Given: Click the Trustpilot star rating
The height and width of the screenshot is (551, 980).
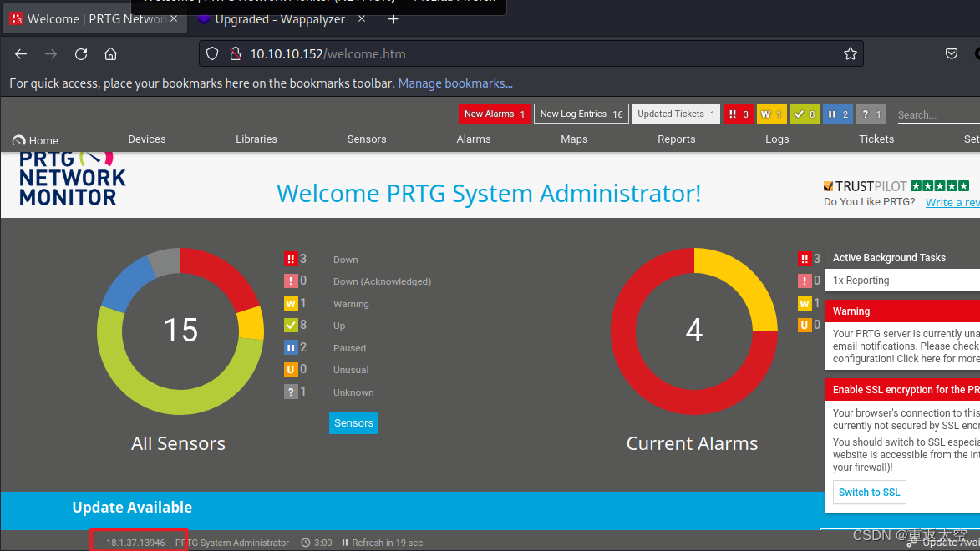Looking at the screenshot, I should tap(939, 185).
